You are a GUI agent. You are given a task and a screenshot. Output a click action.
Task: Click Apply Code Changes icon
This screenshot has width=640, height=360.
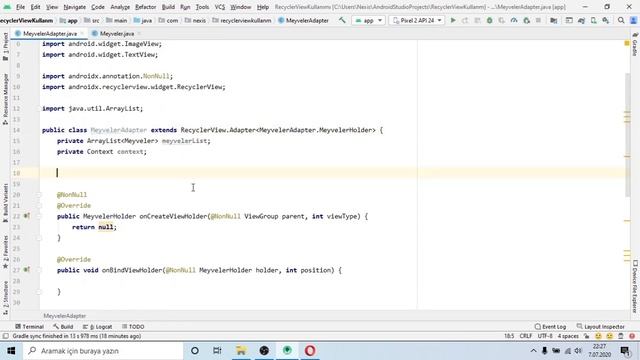click(x=477, y=20)
